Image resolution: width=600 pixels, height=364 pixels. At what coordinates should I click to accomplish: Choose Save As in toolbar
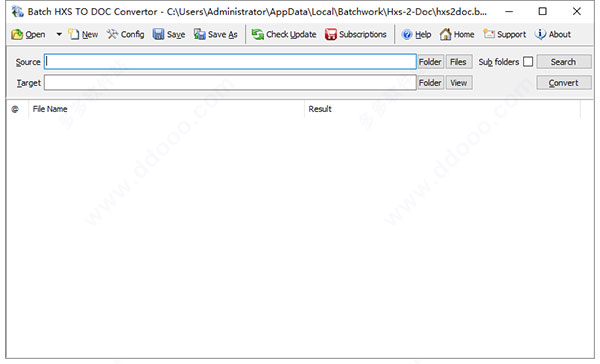[x=215, y=34]
